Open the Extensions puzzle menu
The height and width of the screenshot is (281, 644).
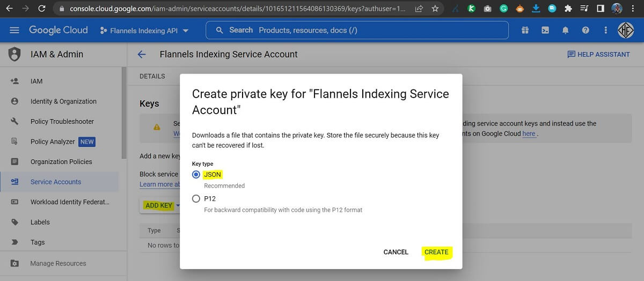(568, 9)
